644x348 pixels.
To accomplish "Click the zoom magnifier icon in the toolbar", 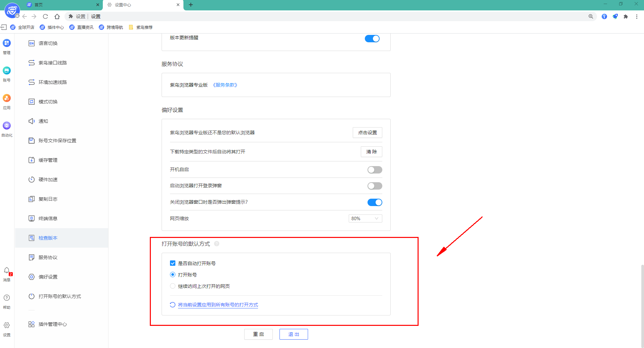I will click(x=591, y=16).
